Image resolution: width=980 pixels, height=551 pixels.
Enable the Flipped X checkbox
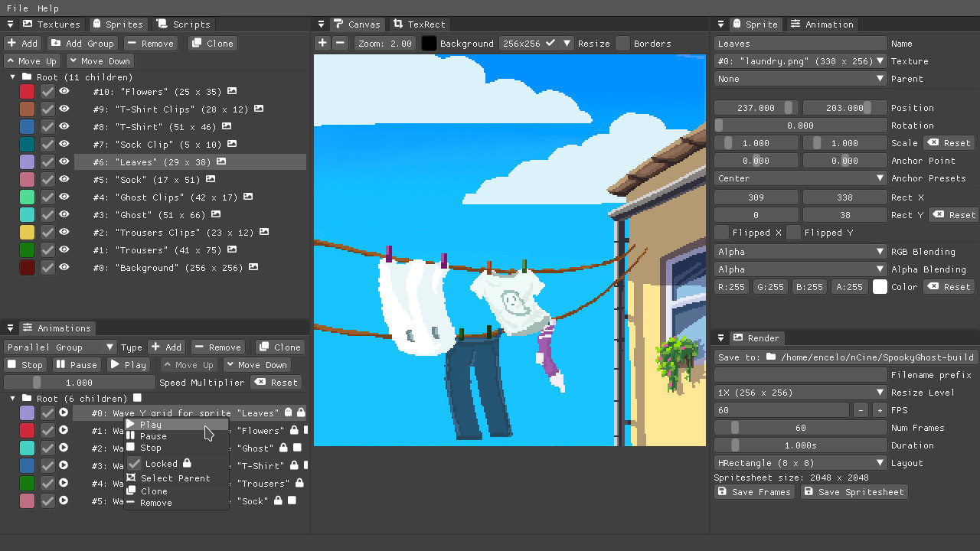[722, 233]
